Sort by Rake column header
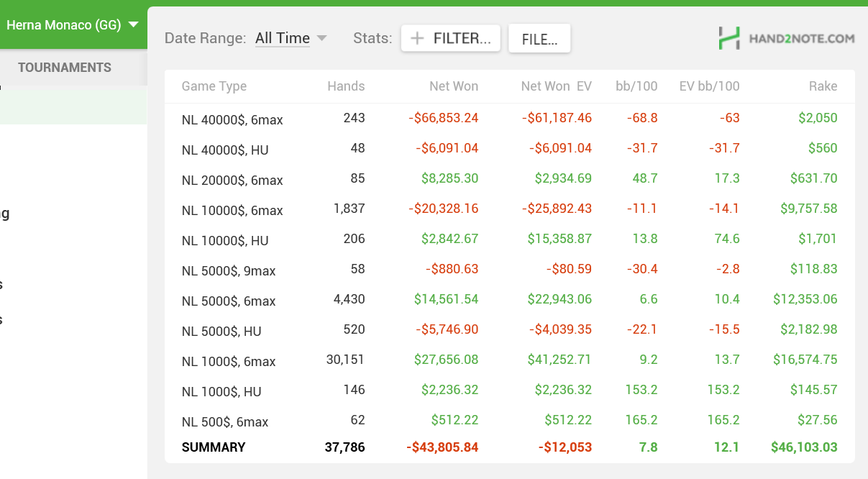The width and height of the screenshot is (868, 479). pos(823,86)
